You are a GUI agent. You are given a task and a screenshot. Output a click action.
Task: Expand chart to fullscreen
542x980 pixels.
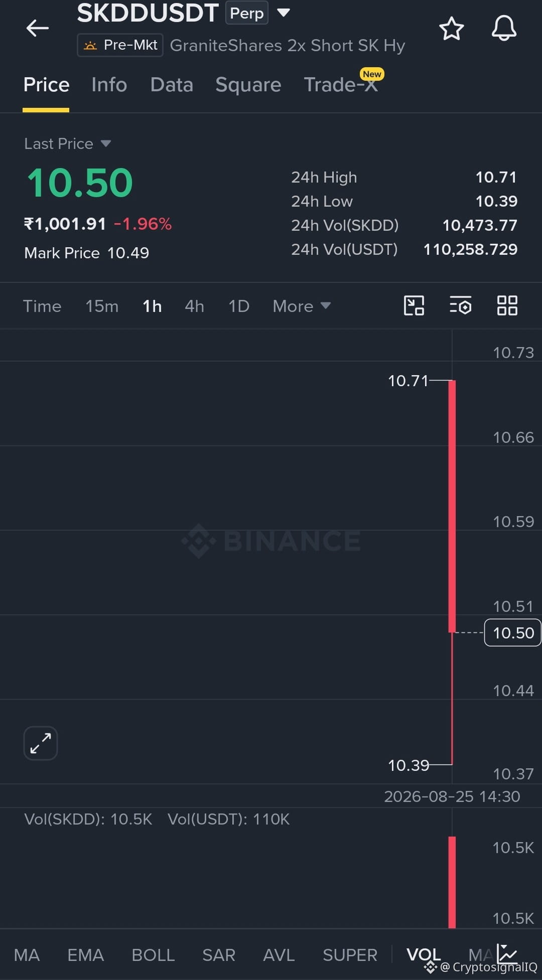coord(41,743)
